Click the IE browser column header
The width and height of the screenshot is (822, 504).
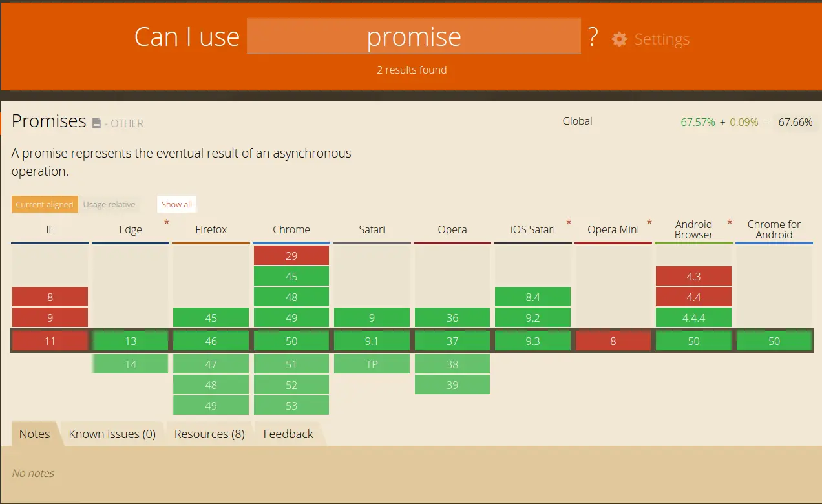click(x=50, y=229)
